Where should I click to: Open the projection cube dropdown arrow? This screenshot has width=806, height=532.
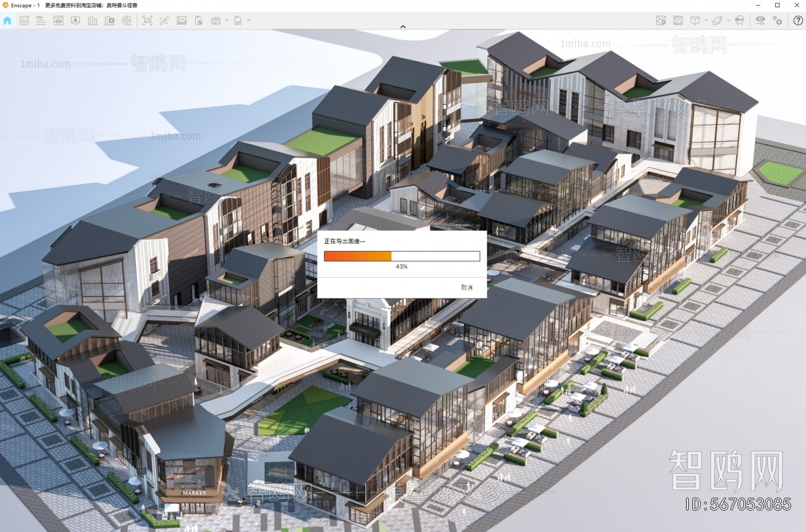706,21
